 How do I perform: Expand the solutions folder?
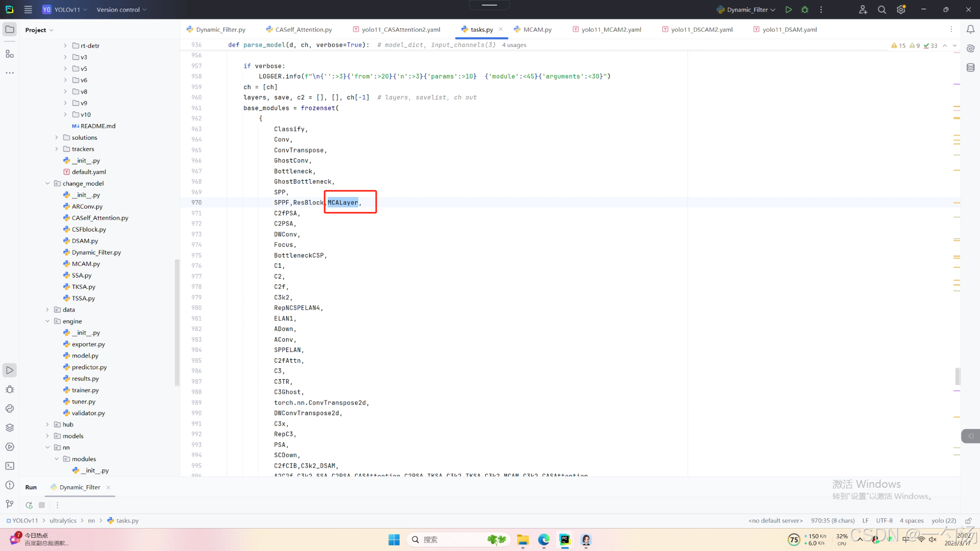coord(57,138)
